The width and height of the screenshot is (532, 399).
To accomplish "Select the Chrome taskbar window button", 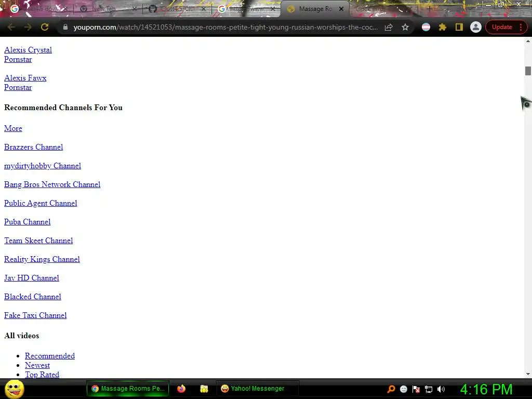I will (x=128, y=389).
